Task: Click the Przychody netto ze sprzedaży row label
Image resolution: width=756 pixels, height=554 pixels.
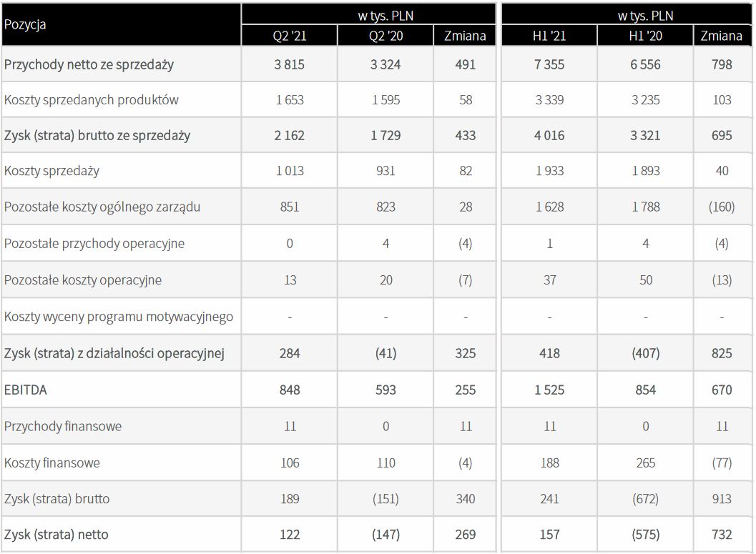Action: tap(89, 64)
